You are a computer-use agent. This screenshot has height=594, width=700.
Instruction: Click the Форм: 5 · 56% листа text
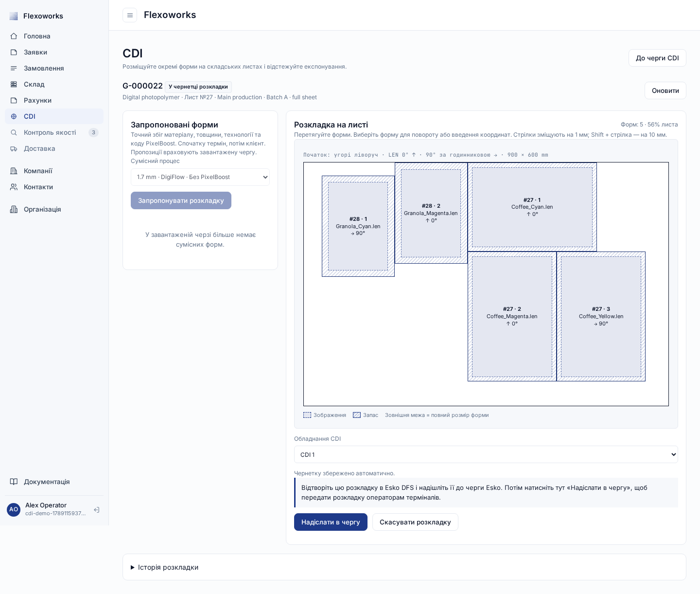pos(649,125)
